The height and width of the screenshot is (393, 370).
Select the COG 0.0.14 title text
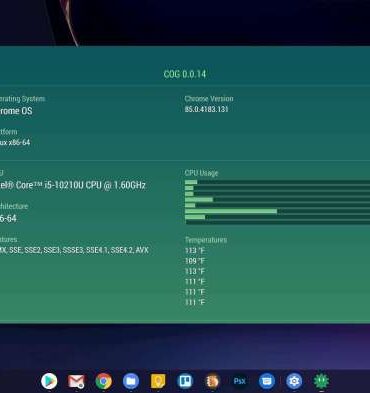(185, 74)
